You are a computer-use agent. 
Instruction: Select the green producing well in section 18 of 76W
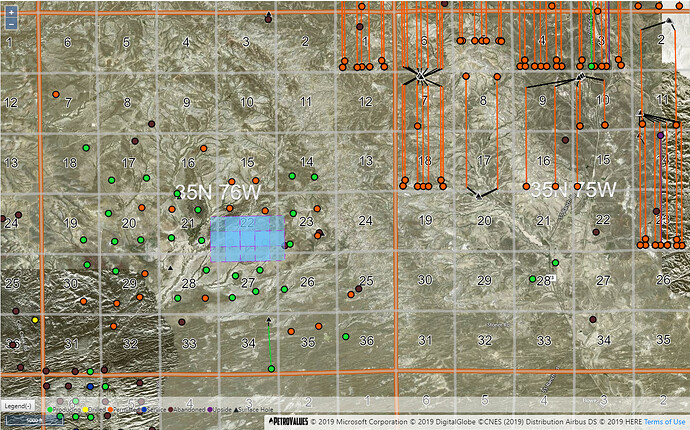tap(86, 148)
